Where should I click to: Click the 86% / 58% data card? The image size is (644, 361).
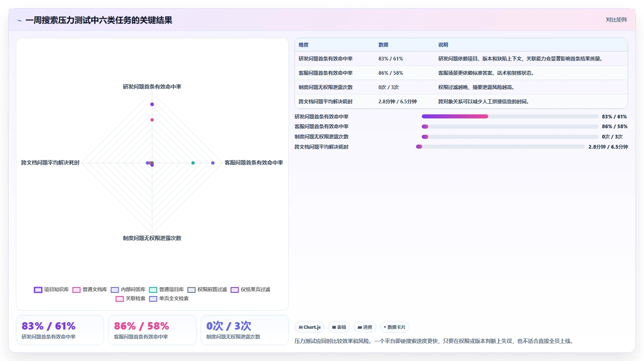click(152, 330)
